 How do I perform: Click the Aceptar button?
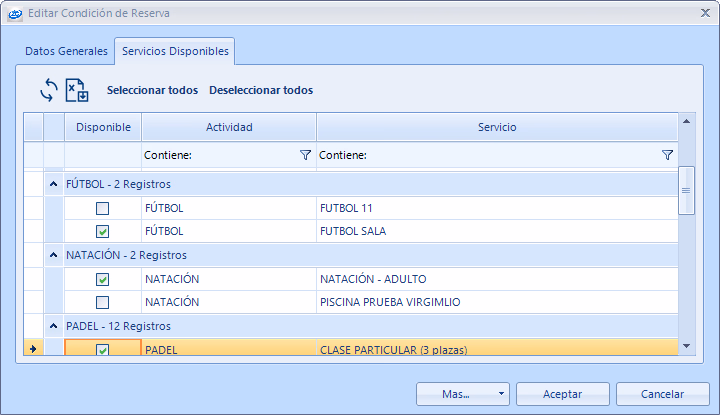coord(562,394)
